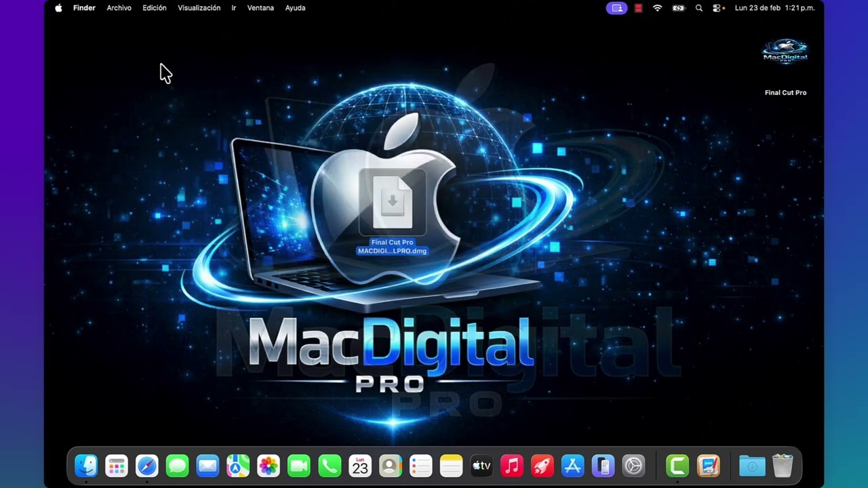Open Calendar showing 23
This screenshot has height=488, width=868.
360,466
